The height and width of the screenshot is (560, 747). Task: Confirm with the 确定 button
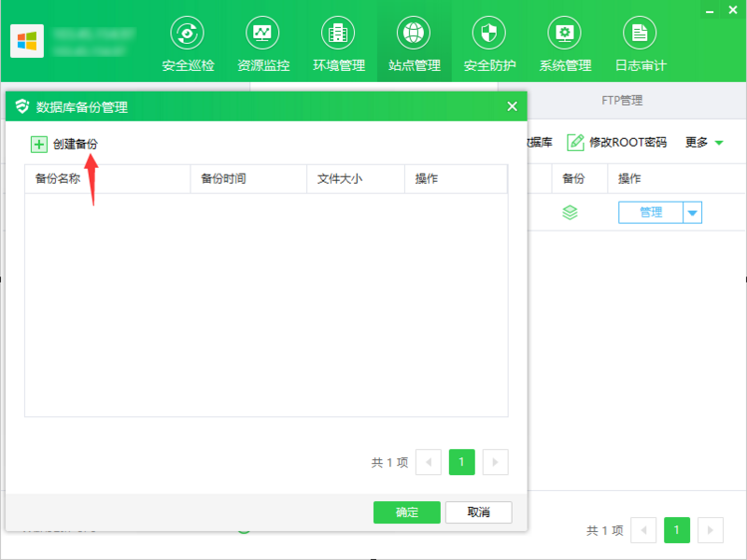pyautogui.click(x=407, y=512)
